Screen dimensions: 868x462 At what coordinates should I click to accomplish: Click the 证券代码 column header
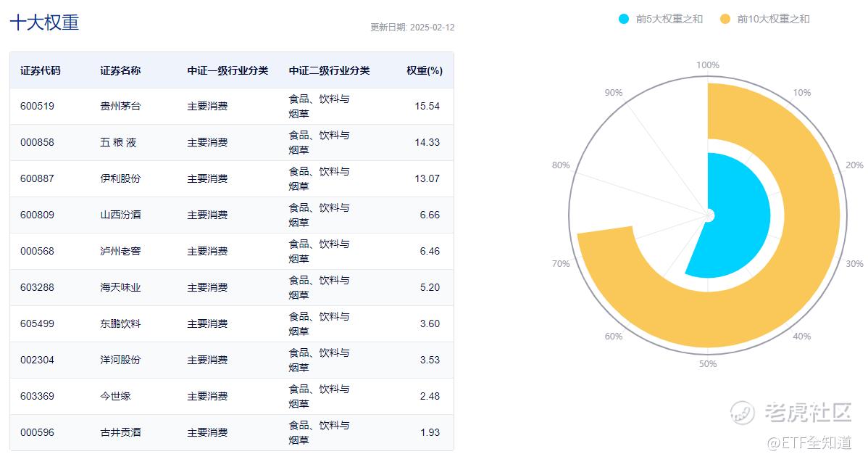[x=41, y=70]
